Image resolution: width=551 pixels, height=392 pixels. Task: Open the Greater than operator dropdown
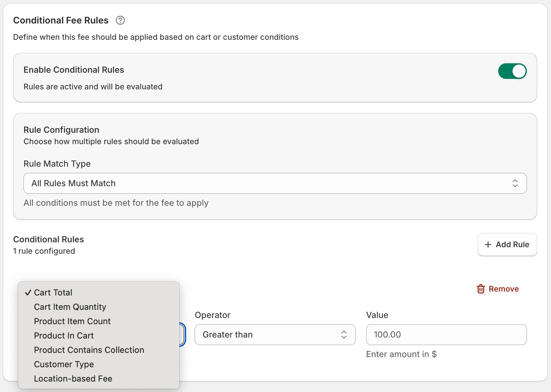(x=275, y=335)
